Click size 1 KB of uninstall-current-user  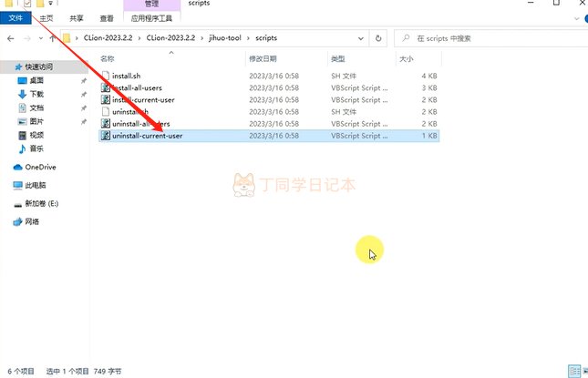[429, 136]
